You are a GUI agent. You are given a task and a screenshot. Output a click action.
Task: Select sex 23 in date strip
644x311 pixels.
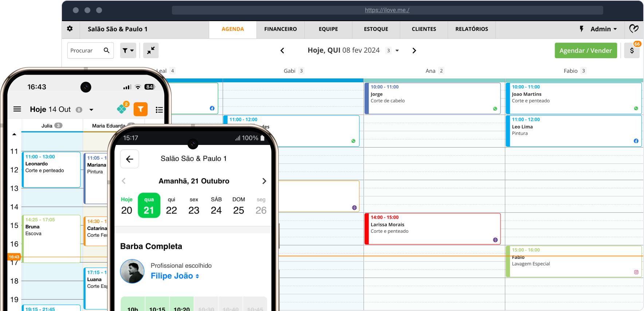point(194,206)
